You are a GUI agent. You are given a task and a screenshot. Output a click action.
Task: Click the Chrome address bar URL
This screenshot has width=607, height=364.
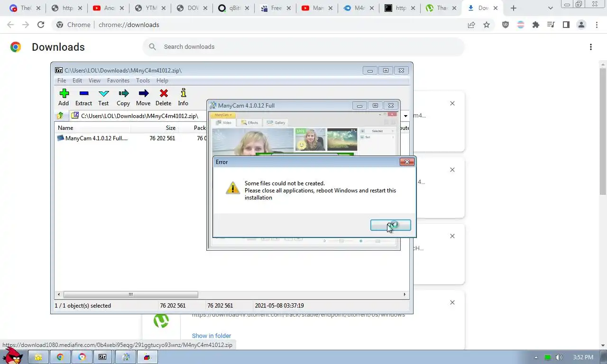pyautogui.click(x=129, y=25)
